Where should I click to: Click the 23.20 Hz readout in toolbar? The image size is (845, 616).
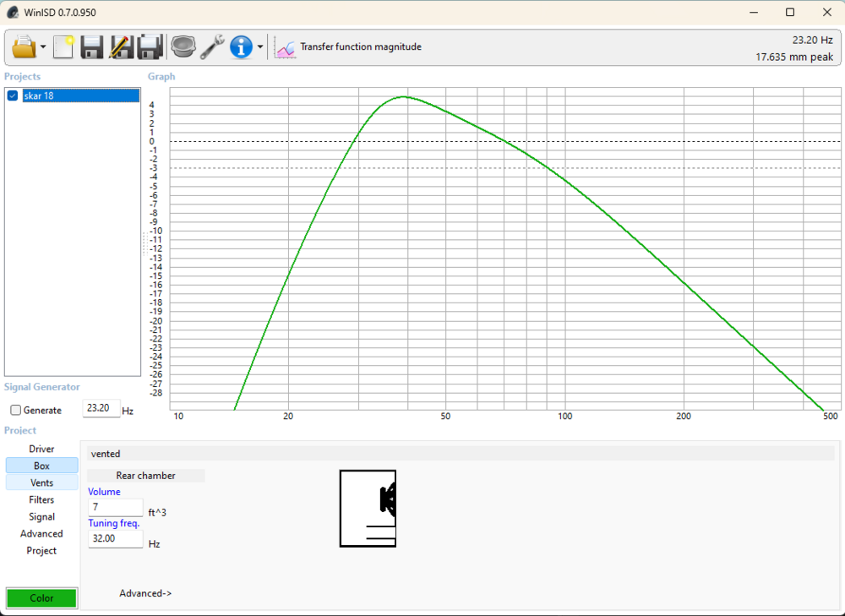813,40
